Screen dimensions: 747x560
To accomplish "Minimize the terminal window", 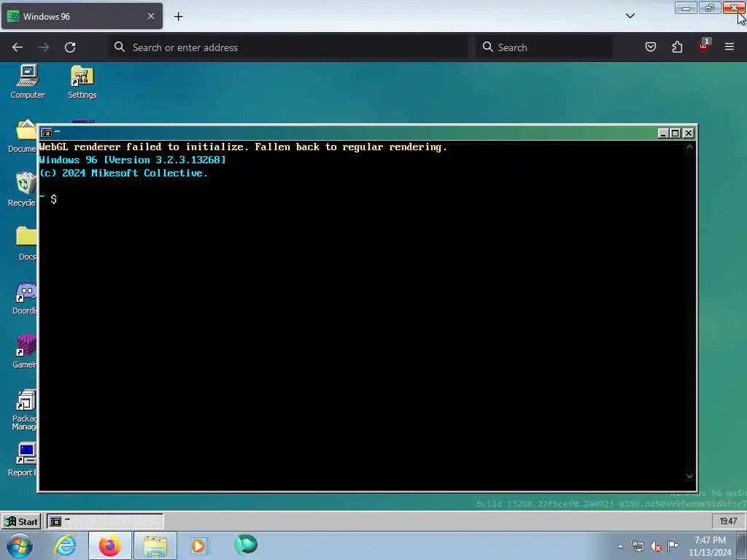I will pos(662,133).
